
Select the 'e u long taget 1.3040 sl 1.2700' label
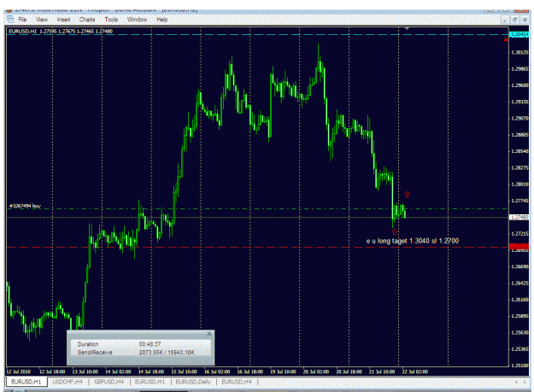pos(413,241)
